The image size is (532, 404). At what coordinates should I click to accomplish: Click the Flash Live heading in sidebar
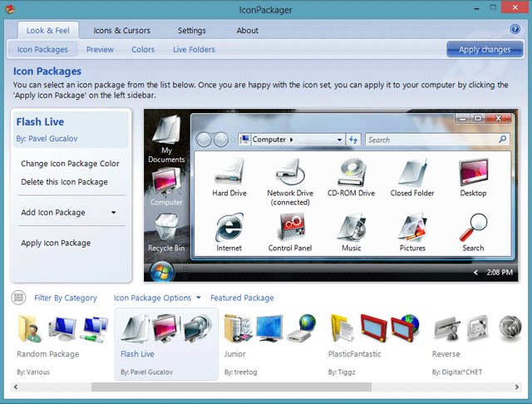pyautogui.click(x=40, y=121)
